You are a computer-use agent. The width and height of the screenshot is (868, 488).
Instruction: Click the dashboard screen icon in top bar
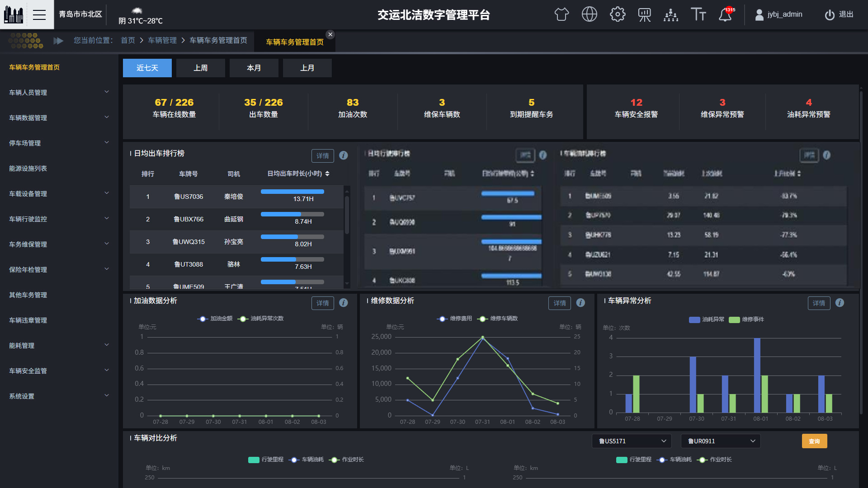coord(644,14)
